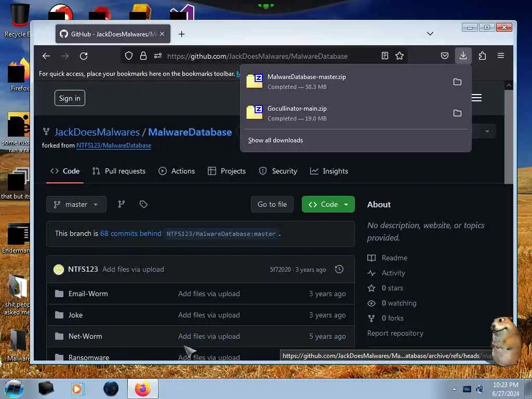Open GitHub hamburger menu

pyautogui.click(x=476, y=98)
